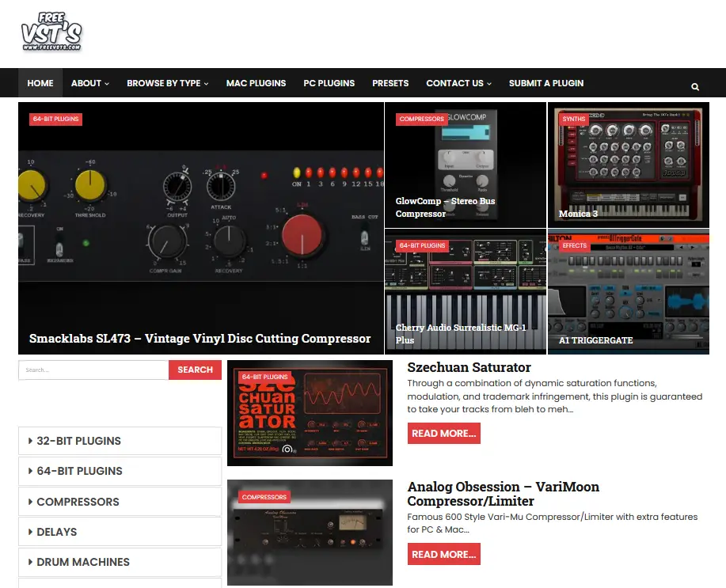Open SUBMIT A PLUGIN page
The image size is (726, 588).
546,83
